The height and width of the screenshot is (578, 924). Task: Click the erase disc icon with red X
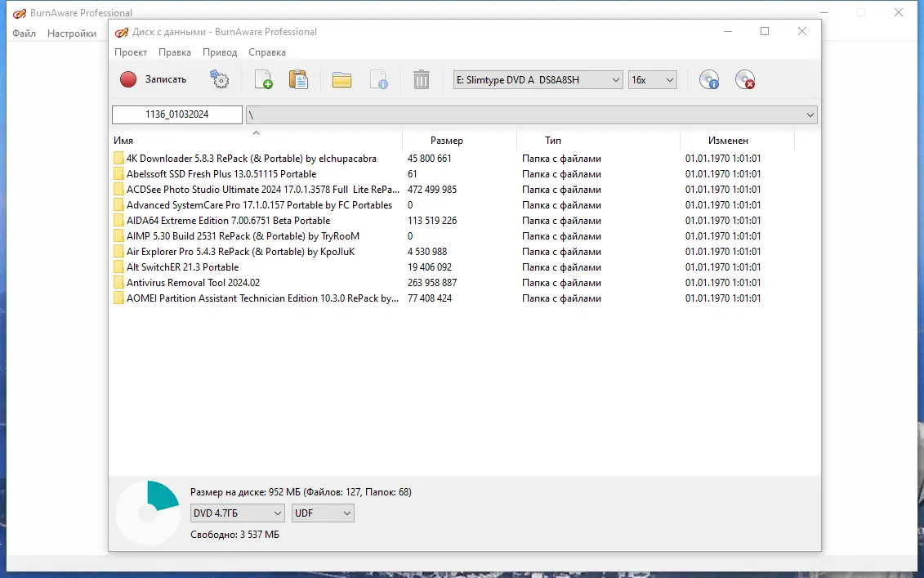[745, 79]
